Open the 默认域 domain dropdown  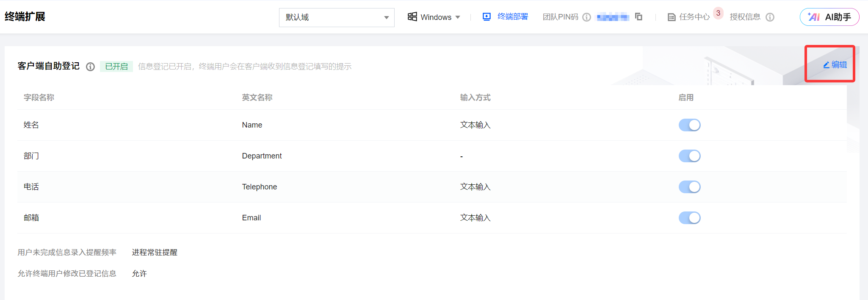pos(337,17)
